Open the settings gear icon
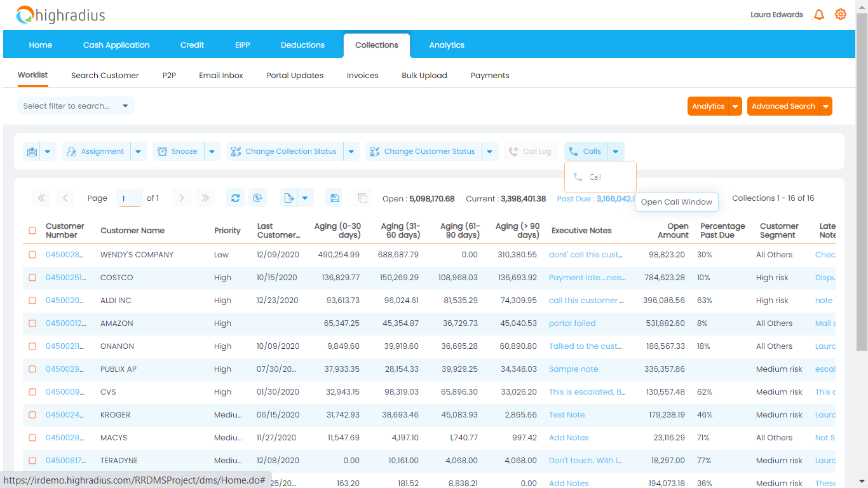Screen dimensions: 868x488 coord(840,14)
